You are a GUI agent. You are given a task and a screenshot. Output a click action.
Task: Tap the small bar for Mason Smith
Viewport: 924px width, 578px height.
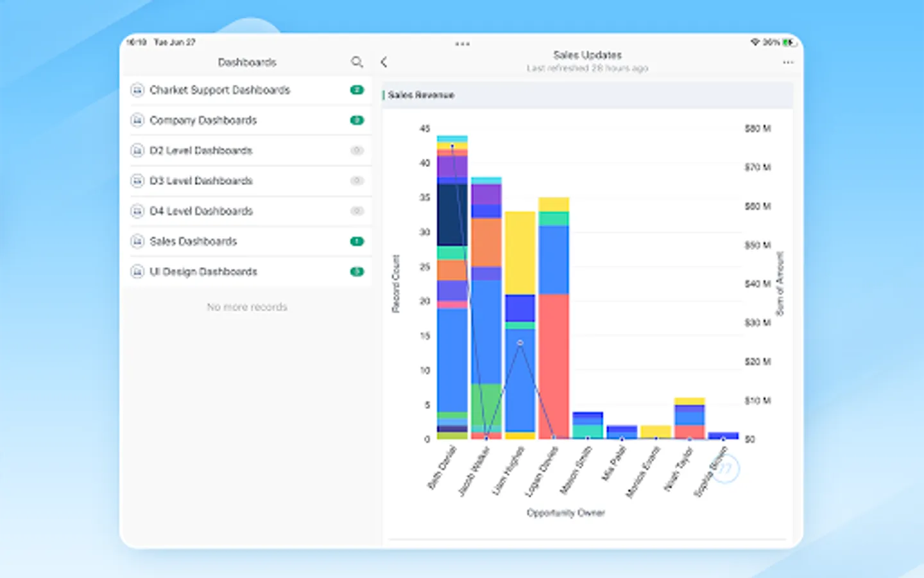click(588, 426)
